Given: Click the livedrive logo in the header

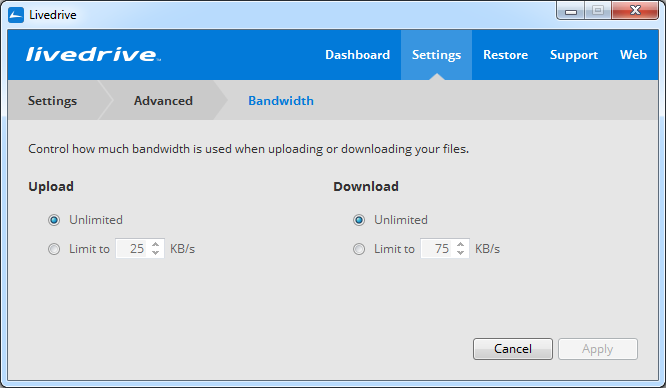Looking at the screenshot, I should (93, 54).
